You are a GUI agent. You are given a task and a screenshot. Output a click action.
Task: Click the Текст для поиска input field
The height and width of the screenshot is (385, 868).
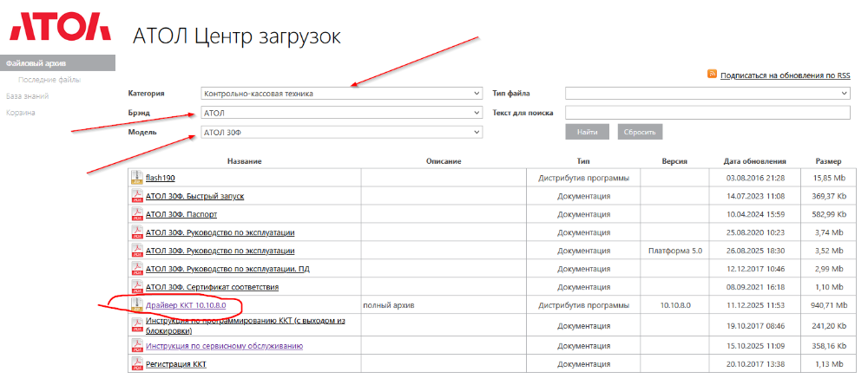(707, 113)
